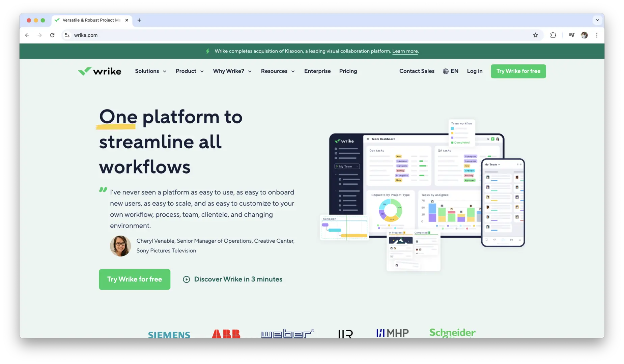Click the globe language icon
Viewport: 624px width, 364px height.
tap(446, 71)
